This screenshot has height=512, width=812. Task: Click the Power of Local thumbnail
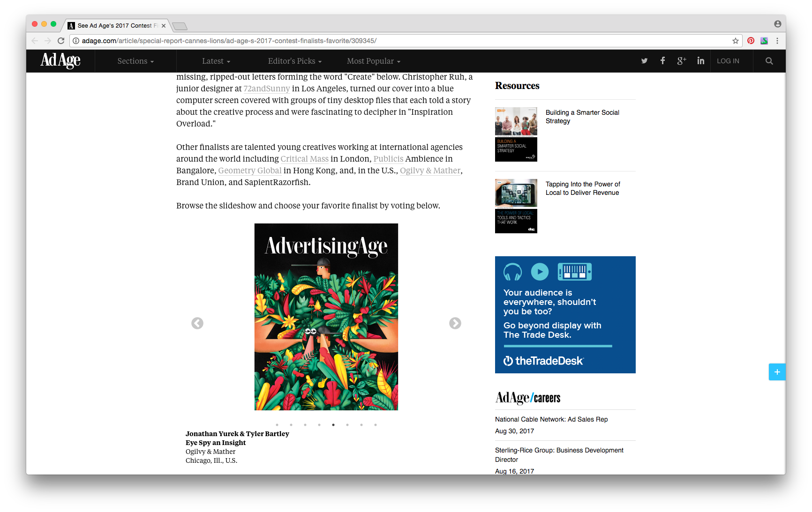pyautogui.click(x=516, y=206)
